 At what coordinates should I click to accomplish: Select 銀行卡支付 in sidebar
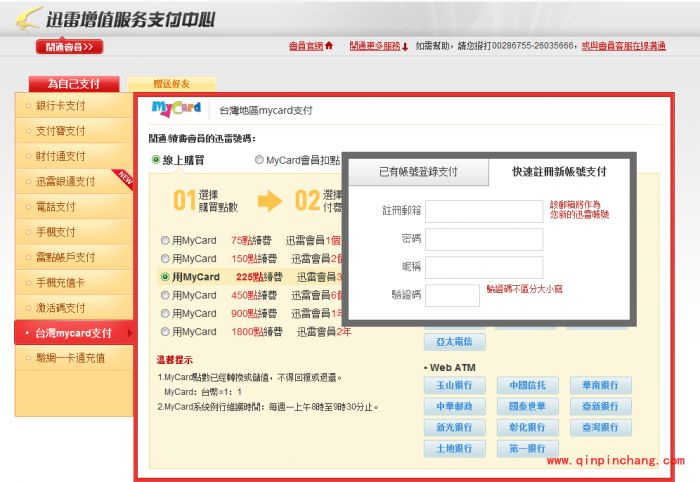[74, 106]
